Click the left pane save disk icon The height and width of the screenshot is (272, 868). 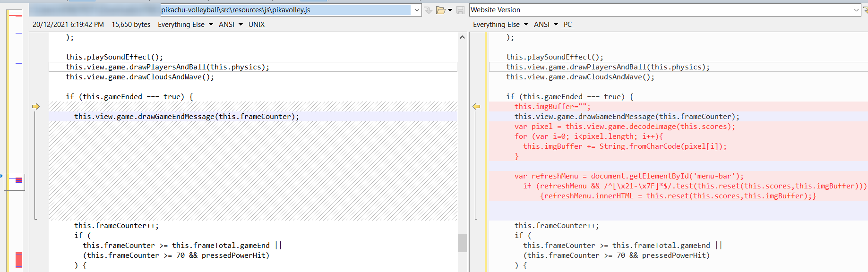(460, 10)
